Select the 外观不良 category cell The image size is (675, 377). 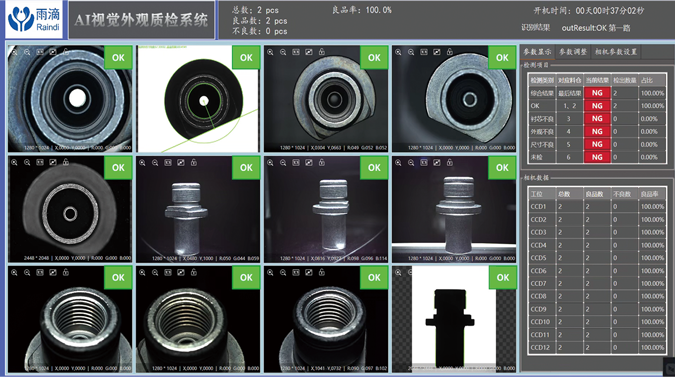tap(542, 132)
